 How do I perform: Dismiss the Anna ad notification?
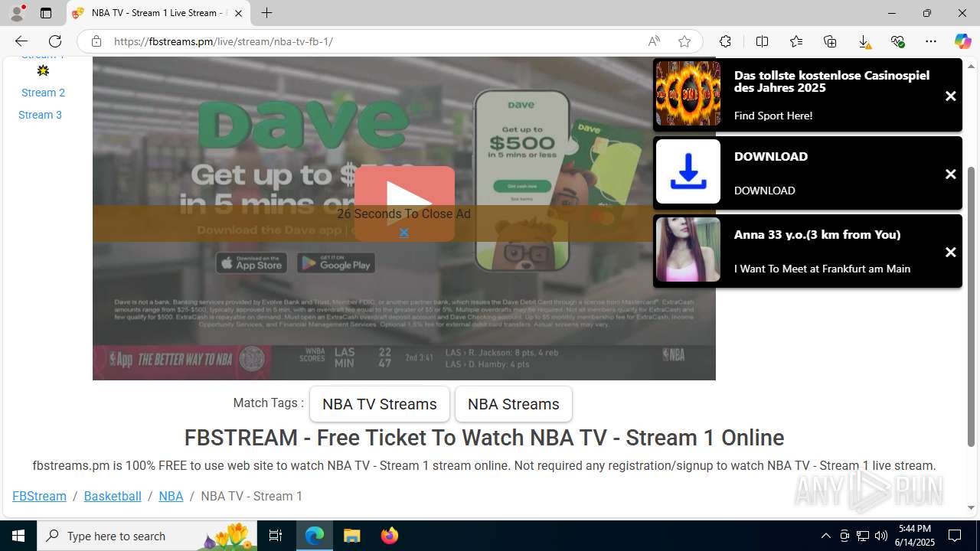point(950,253)
